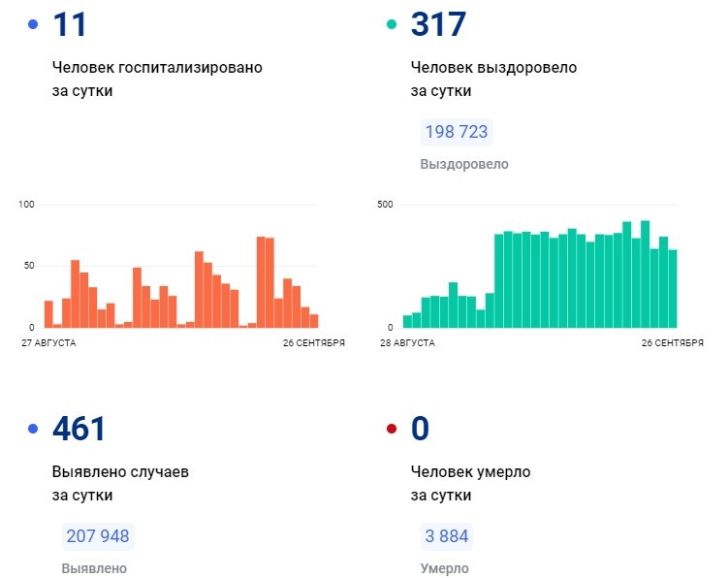Image resolution: width=728 pixels, height=578 pixels.
Task: Click the last green bar in recoveries chart
Action: pos(672,288)
